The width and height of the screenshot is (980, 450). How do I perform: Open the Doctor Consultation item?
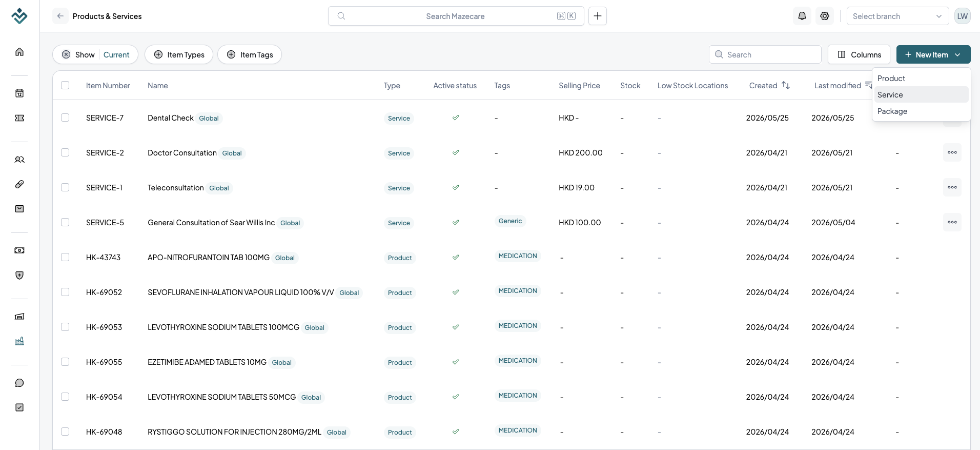click(182, 153)
